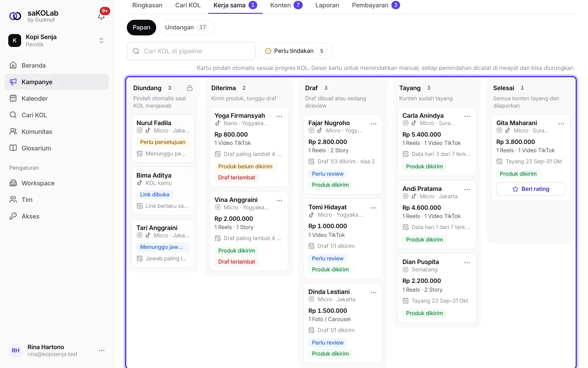Switch to the Undangan view
The height and width of the screenshot is (368, 588).
pyautogui.click(x=187, y=28)
